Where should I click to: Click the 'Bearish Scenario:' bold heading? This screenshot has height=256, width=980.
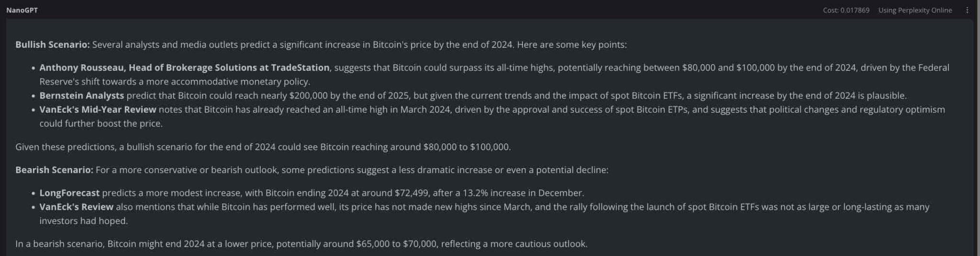pos(54,170)
